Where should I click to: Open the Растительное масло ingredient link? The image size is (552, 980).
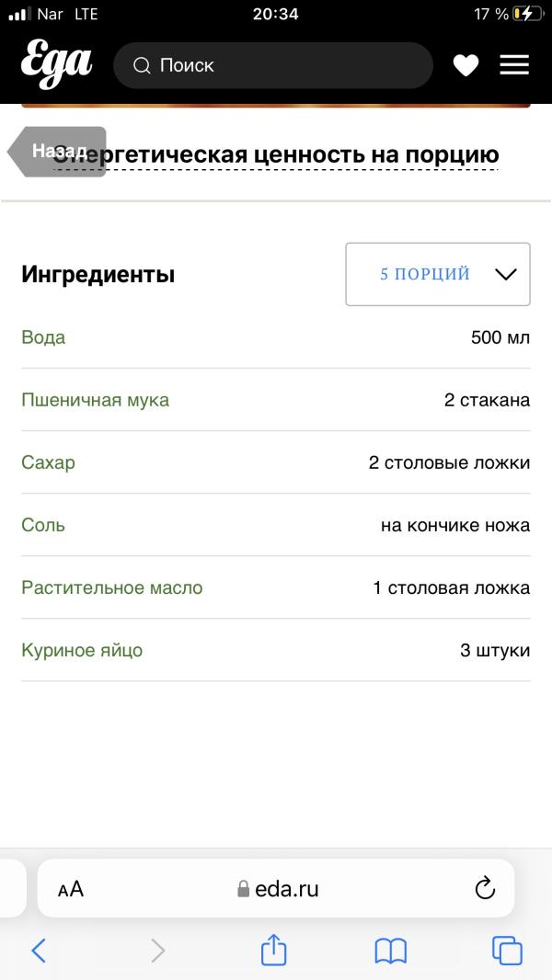112,587
